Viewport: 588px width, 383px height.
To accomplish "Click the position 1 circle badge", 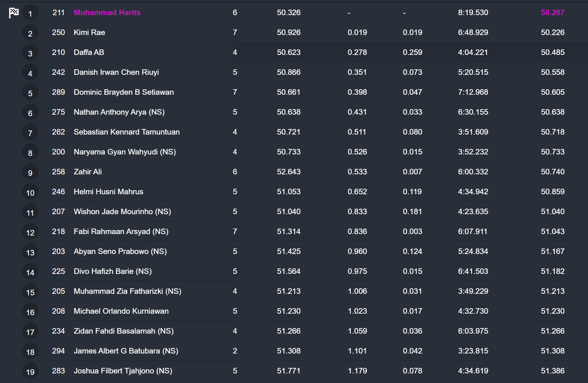I will 30,14.
